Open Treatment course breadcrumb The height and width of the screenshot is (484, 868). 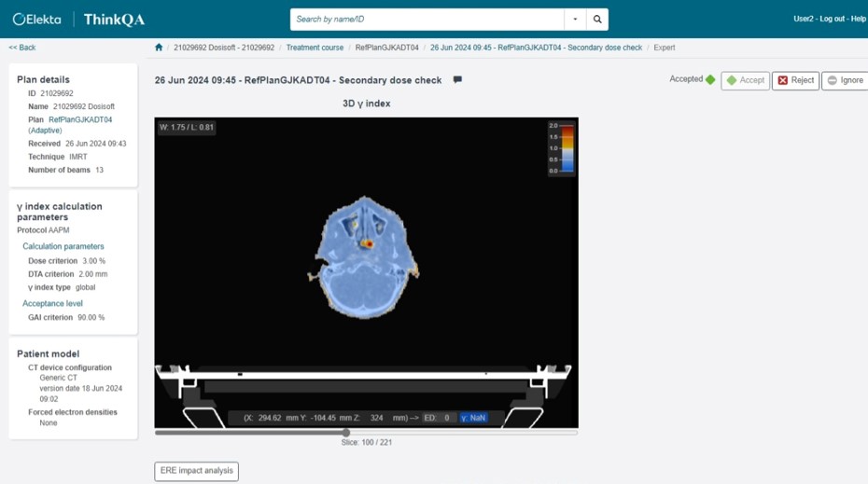(315, 48)
